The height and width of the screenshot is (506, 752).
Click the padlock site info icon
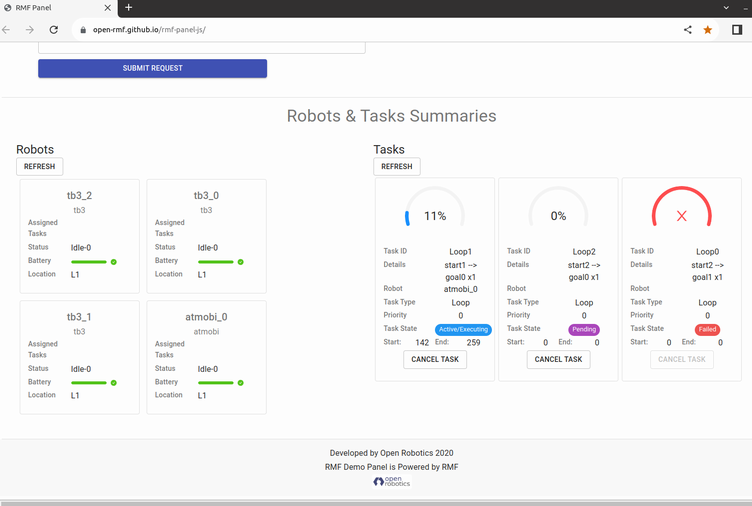pos(83,30)
